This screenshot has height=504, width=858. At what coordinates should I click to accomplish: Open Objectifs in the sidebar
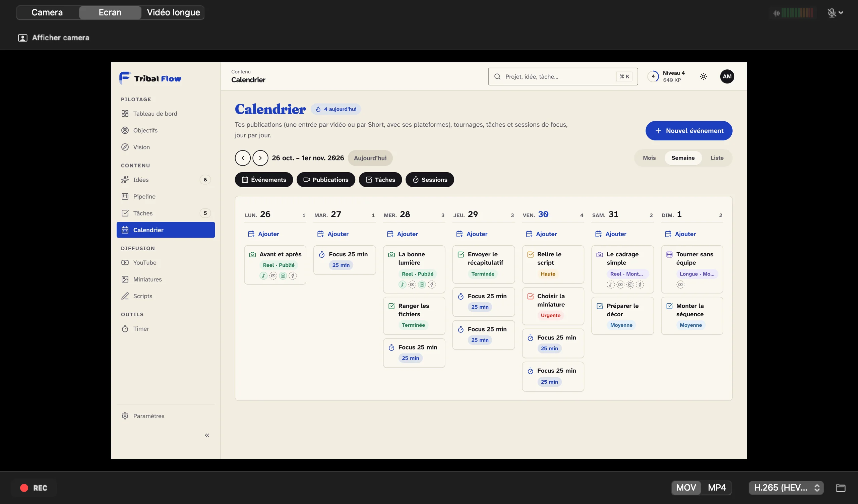pos(166,130)
